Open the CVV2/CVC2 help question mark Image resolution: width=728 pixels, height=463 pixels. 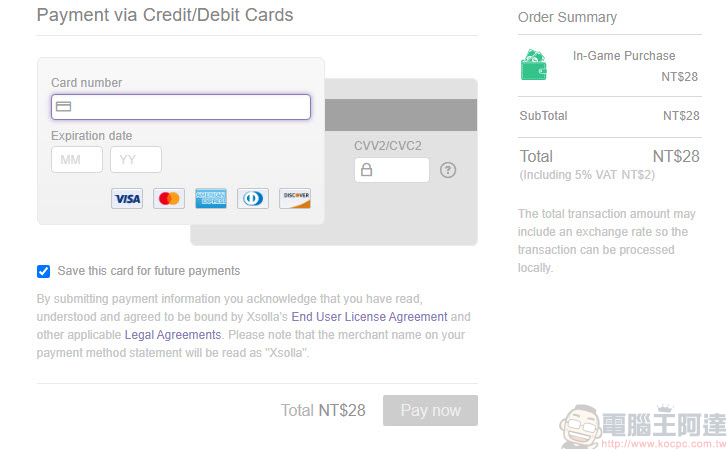click(x=448, y=170)
